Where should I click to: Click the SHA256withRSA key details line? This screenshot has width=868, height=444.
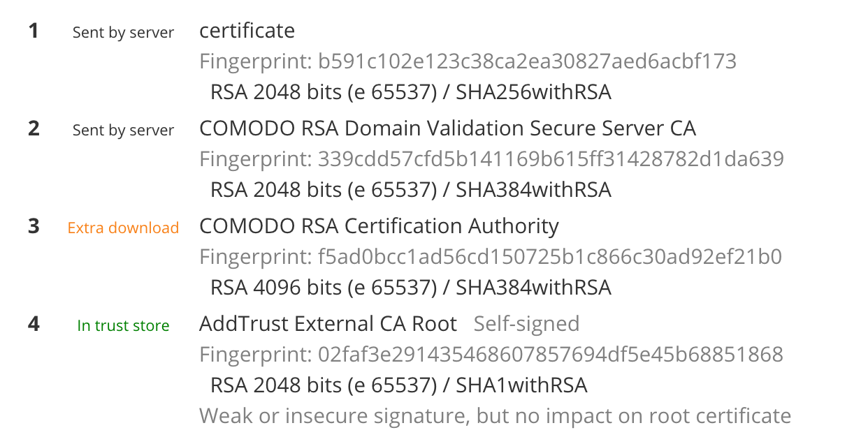(411, 92)
